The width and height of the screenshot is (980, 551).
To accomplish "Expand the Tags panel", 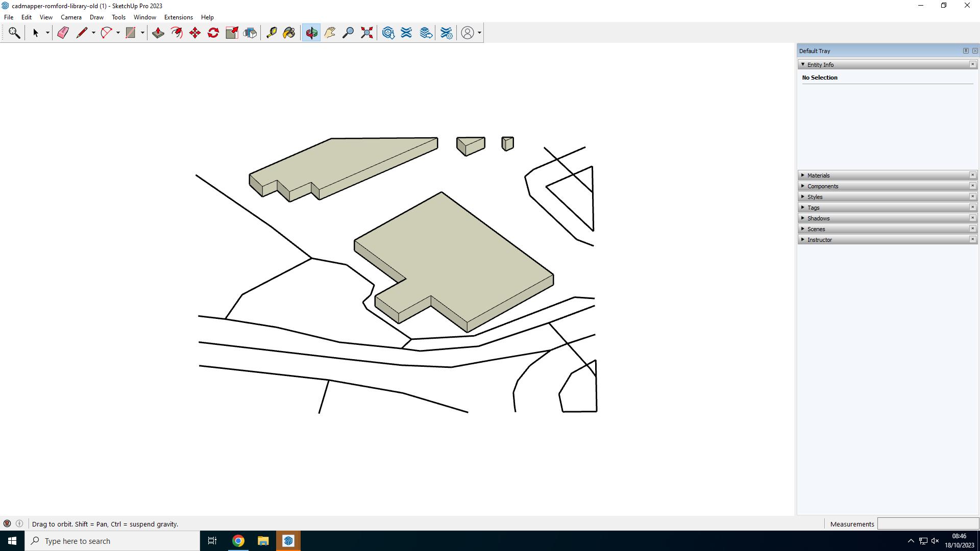I will click(x=803, y=208).
